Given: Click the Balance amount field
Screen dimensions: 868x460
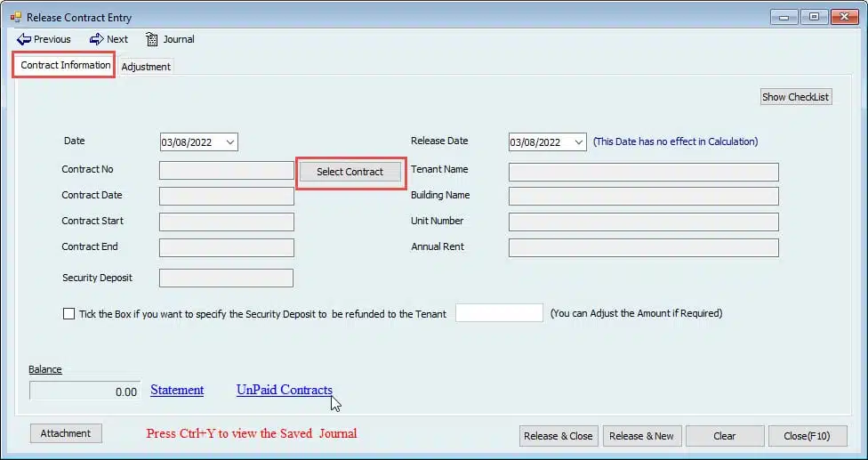Looking at the screenshot, I should pyautogui.click(x=84, y=391).
